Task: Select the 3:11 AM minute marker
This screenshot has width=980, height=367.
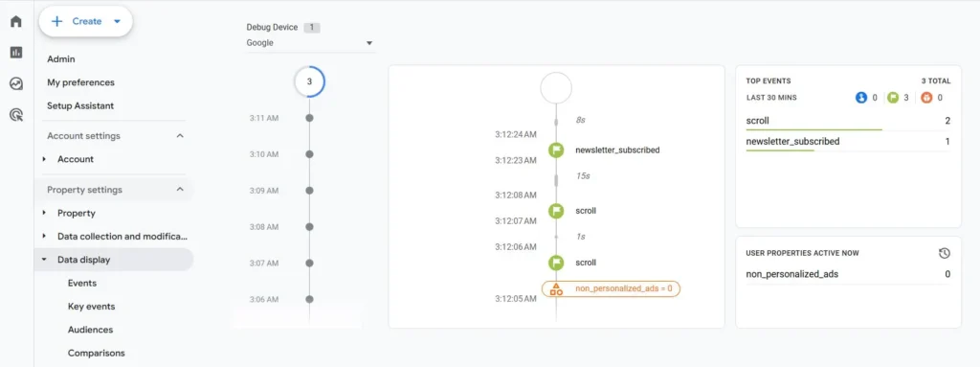Action: (x=309, y=118)
